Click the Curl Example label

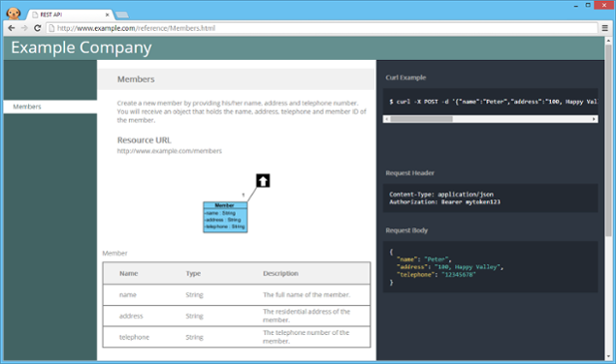405,78
